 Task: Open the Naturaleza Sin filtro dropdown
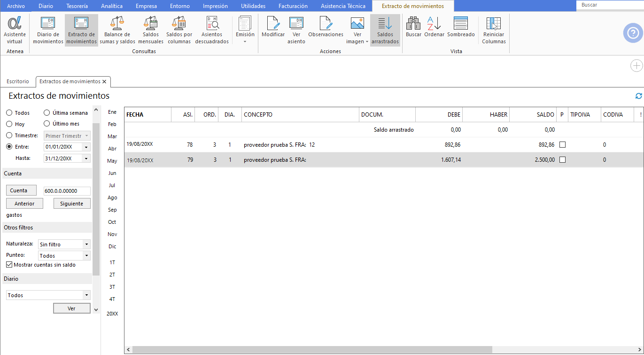point(86,245)
